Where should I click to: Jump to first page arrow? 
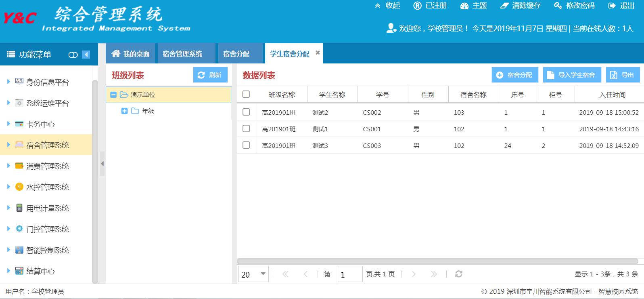pos(285,274)
